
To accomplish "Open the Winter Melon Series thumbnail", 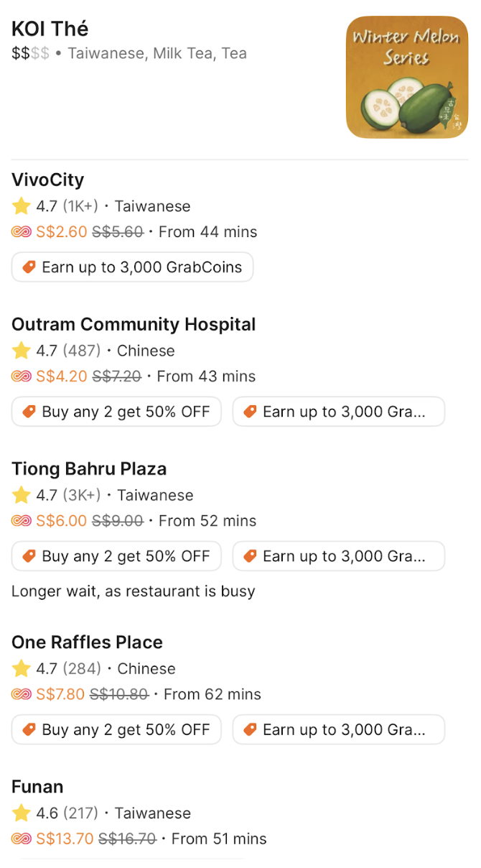I will coord(407,77).
